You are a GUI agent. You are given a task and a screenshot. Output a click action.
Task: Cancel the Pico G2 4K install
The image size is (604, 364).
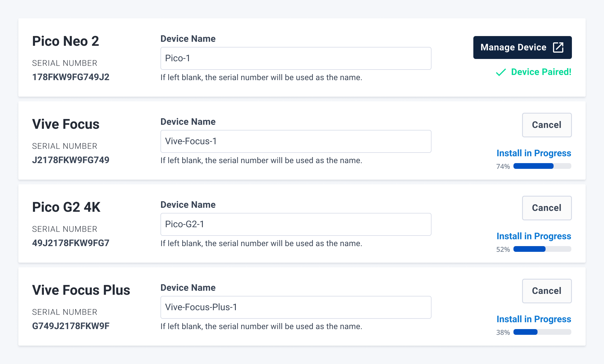546,208
